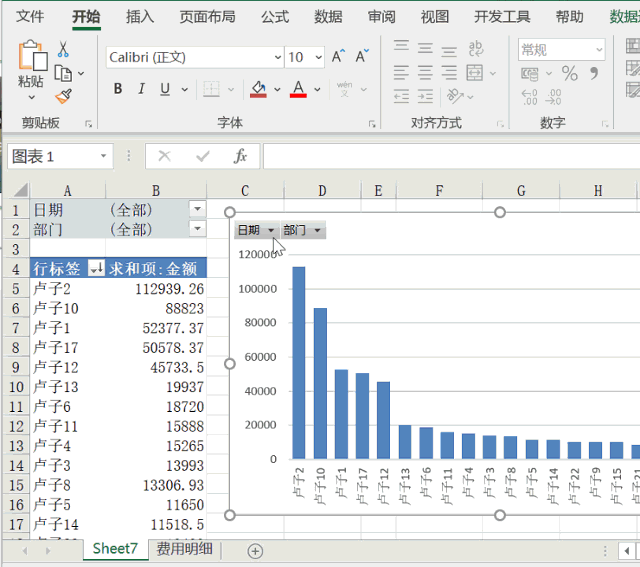Click the formula bar input field
Image resolution: width=640 pixels, height=567 pixels.
click(451, 156)
